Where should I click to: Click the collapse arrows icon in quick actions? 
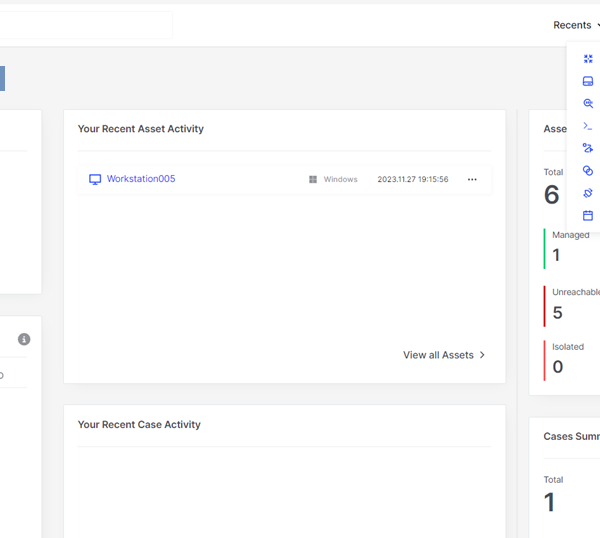tap(588, 59)
